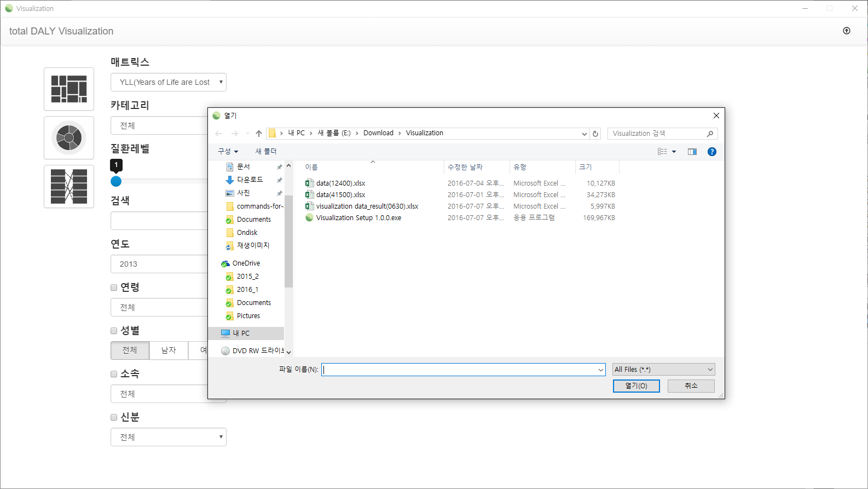Select the rank flow chart icon
868x489 pixels.
69,186
